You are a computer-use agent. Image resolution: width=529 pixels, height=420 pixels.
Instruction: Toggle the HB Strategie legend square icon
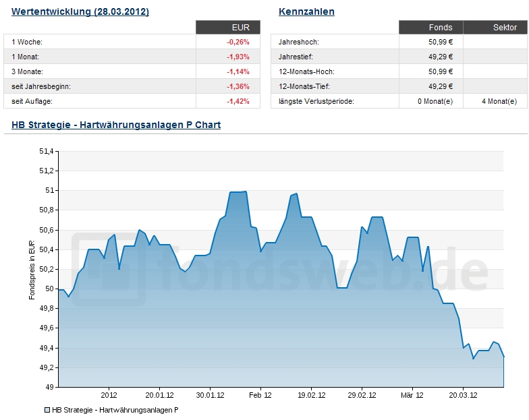point(47,410)
